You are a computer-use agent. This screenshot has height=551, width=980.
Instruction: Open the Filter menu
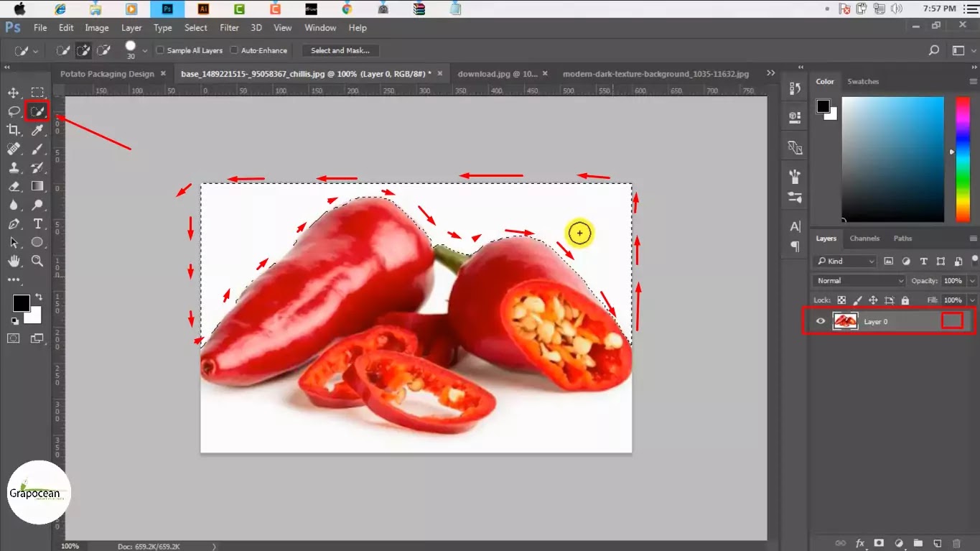229,27
